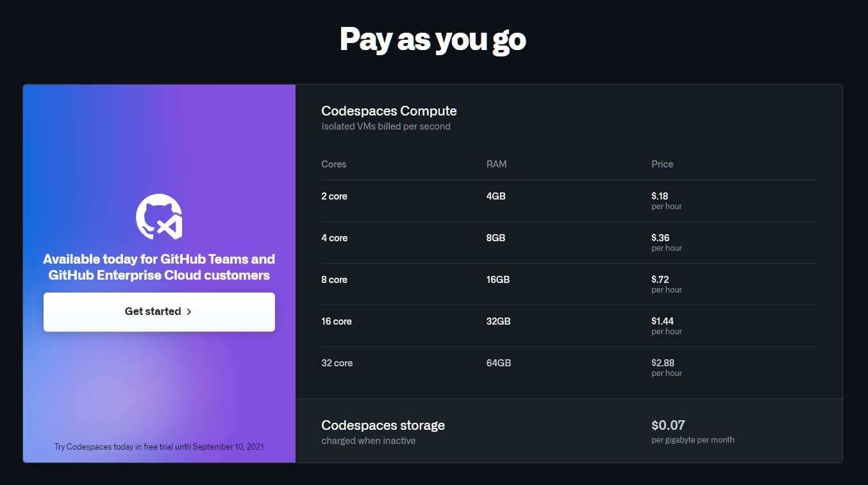The image size is (868, 485).
Task: Select the Cores column header
Action: pos(333,164)
